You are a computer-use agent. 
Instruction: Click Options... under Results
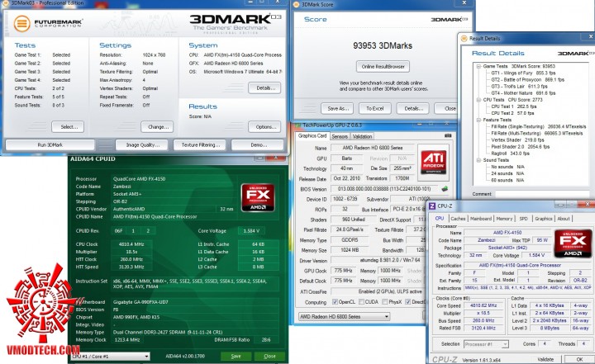tap(265, 126)
